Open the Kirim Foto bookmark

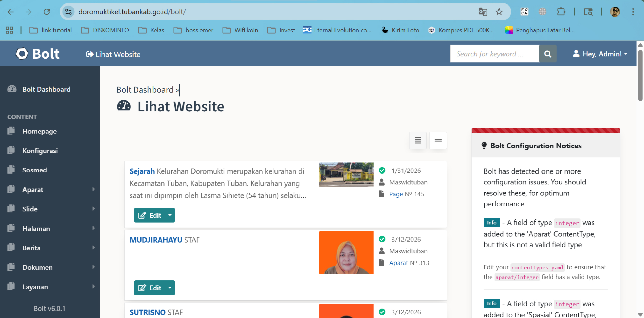pos(401,30)
